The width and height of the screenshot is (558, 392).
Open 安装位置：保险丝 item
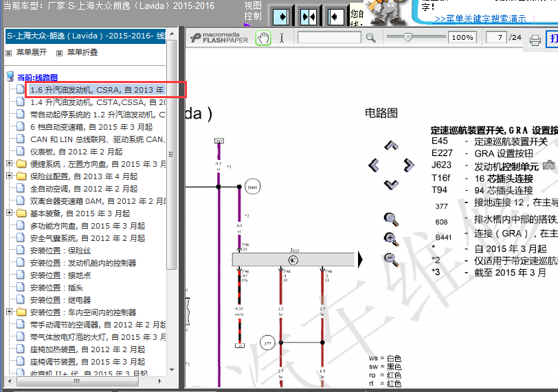tap(60, 251)
